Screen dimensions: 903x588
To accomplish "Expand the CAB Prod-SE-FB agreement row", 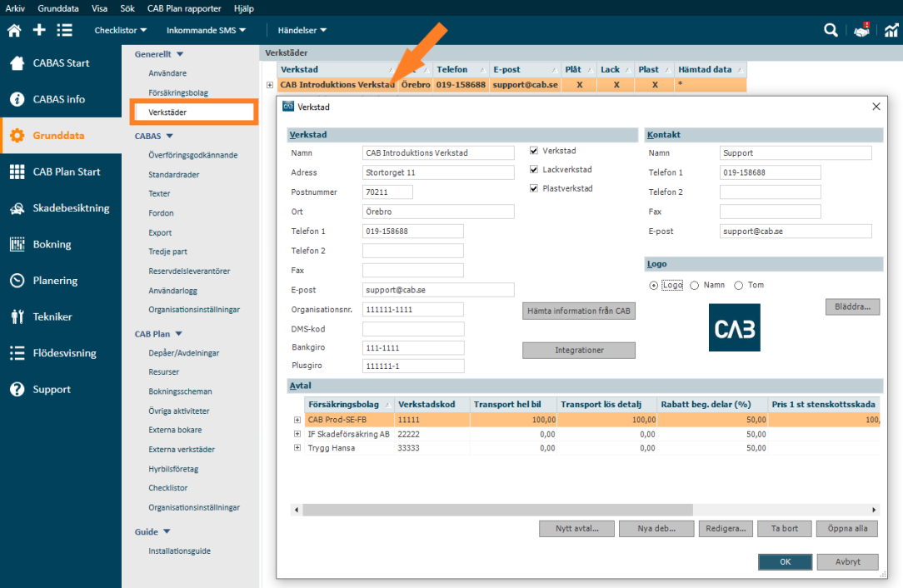I will click(x=297, y=420).
